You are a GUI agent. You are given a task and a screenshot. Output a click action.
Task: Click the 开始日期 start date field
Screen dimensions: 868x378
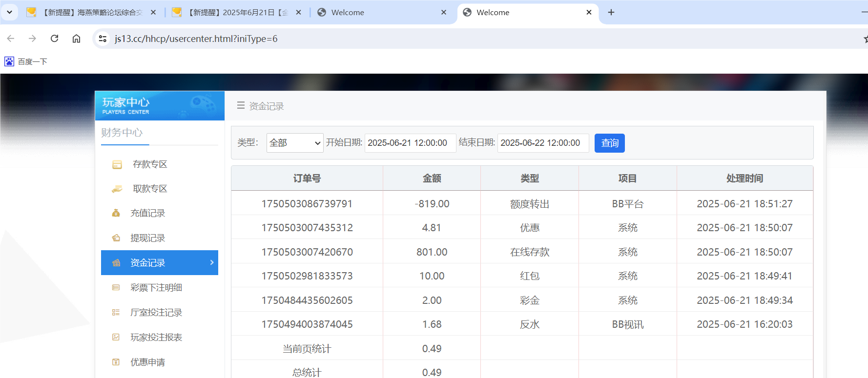click(x=410, y=143)
